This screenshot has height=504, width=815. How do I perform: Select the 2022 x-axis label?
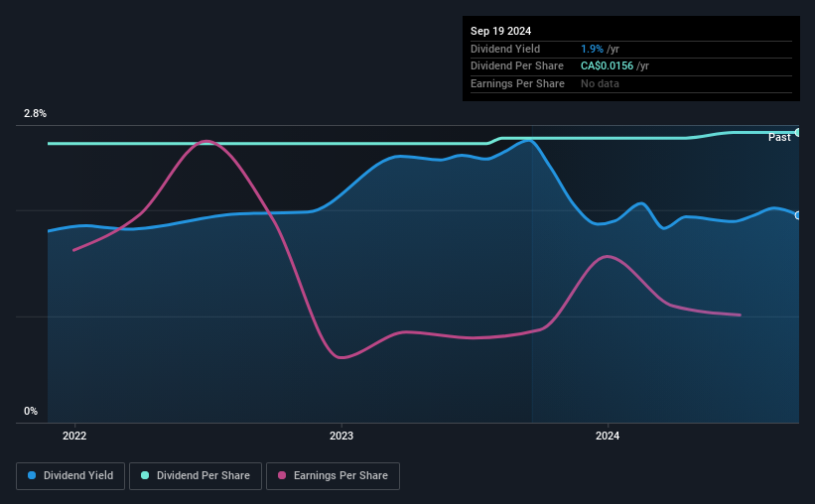click(x=74, y=436)
